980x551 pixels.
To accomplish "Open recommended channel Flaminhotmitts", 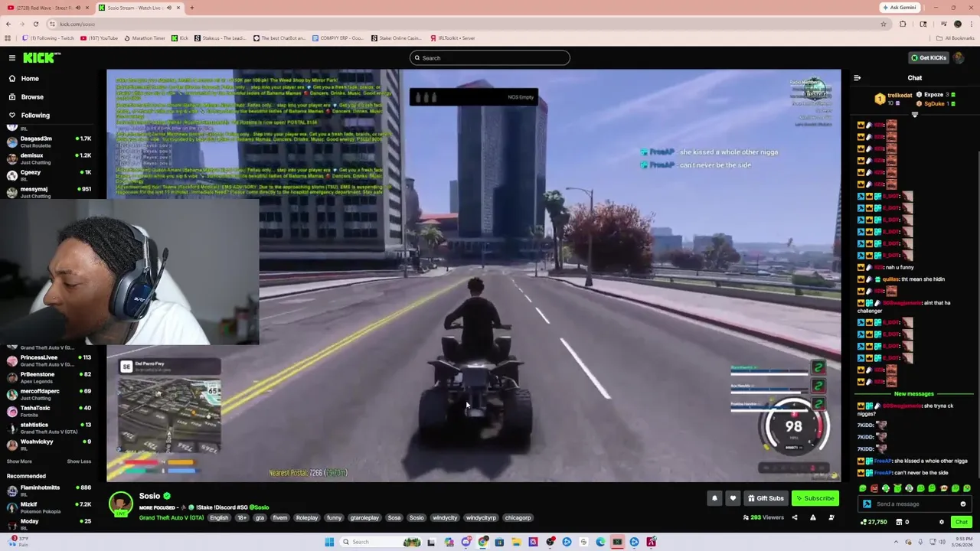I will 47,491.
